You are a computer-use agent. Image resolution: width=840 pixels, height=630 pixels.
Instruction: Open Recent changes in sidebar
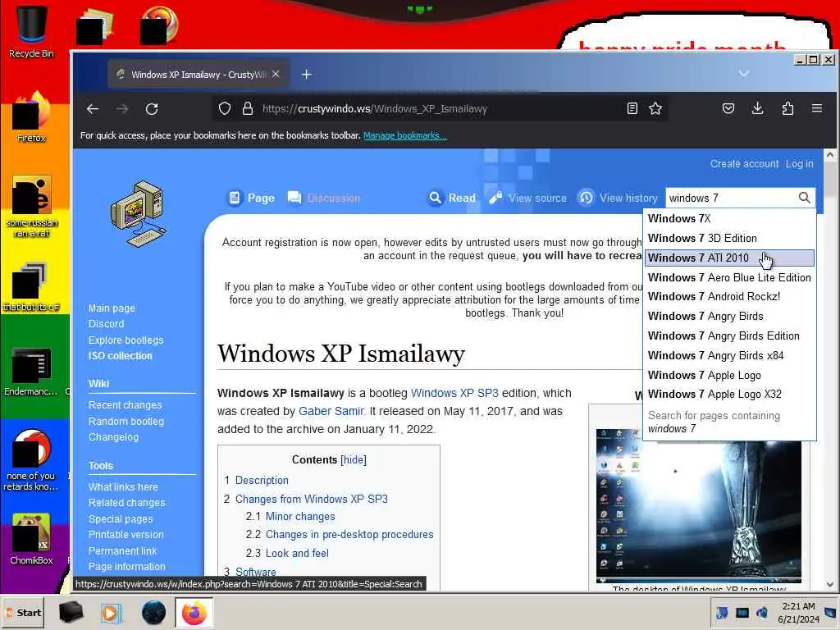tap(125, 405)
